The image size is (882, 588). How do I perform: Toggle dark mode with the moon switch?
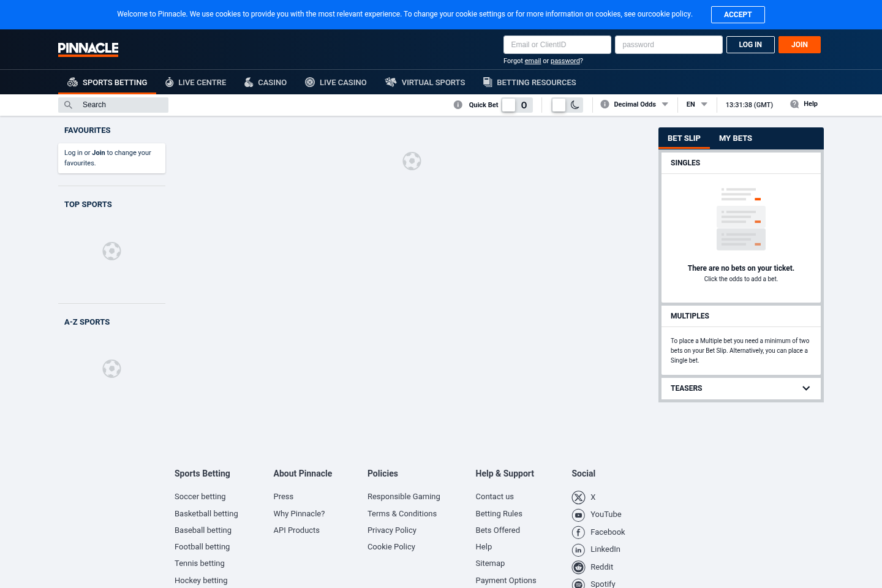point(567,105)
